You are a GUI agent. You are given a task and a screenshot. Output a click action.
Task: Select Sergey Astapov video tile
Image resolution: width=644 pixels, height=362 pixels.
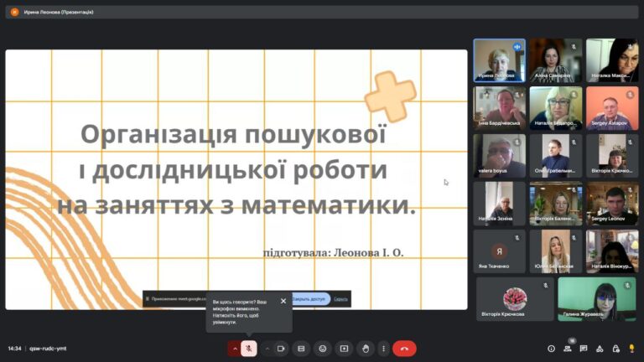[x=612, y=108]
